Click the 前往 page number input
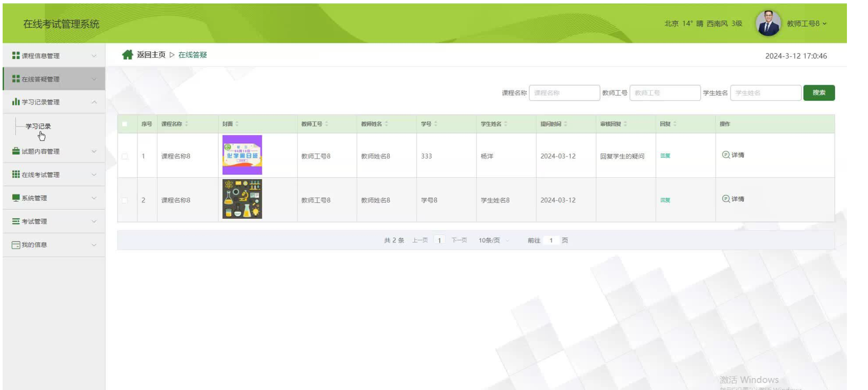The width and height of the screenshot is (868, 390). pyautogui.click(x=551, y=240)
